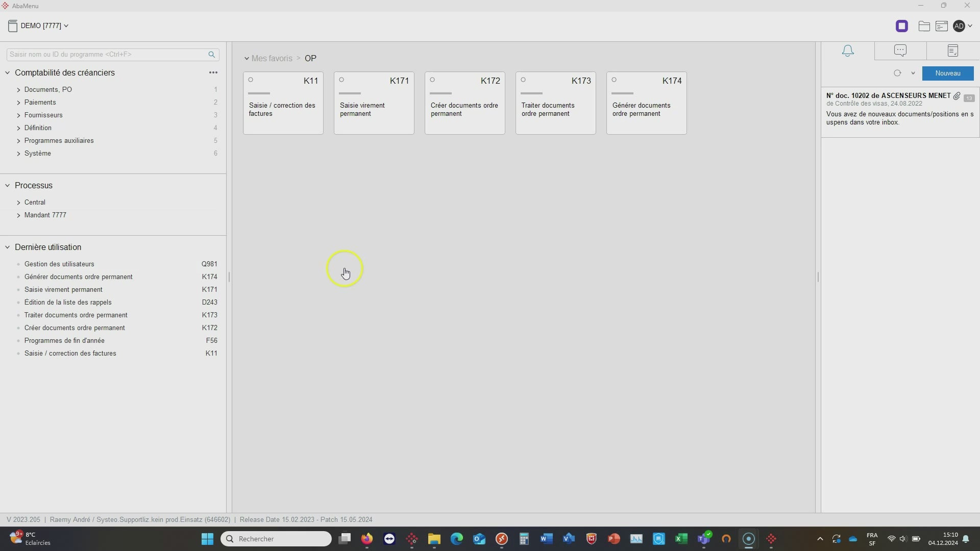Screen dimensions: 980x551
Task: Open the notifications bell tab
Action: 848,51
